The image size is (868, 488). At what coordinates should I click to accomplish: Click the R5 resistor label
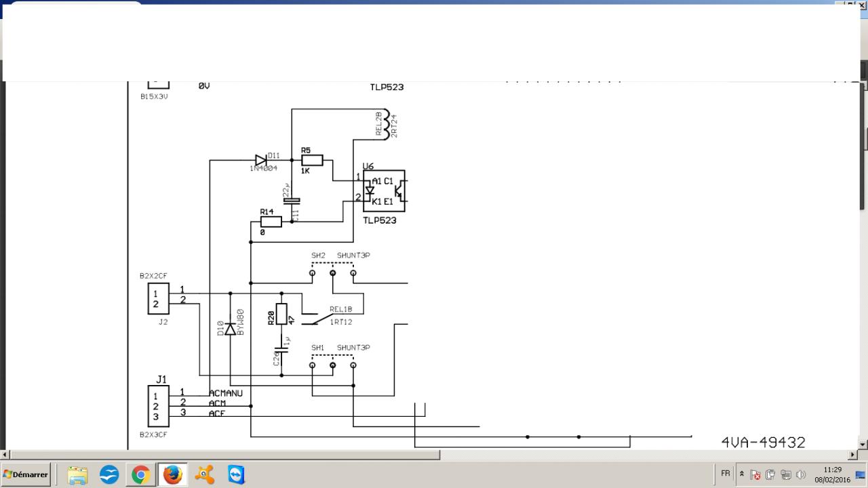pyautogui.click(x=306, y=150)
